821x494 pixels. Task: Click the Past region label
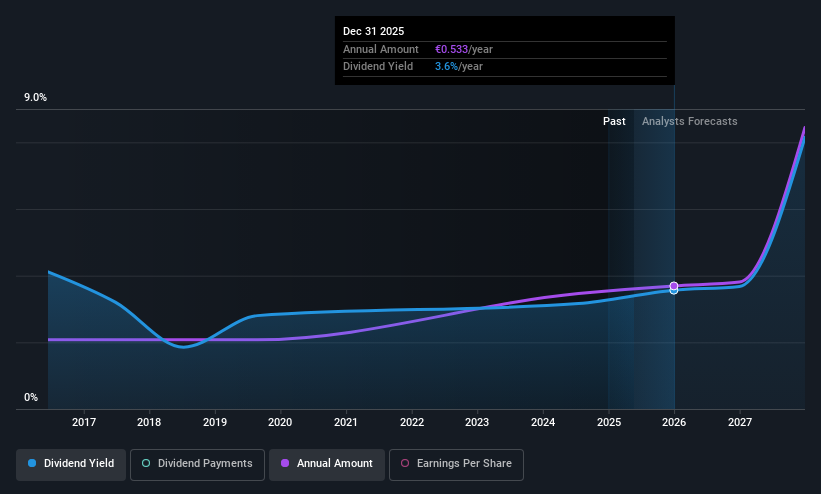pos(614,121)
